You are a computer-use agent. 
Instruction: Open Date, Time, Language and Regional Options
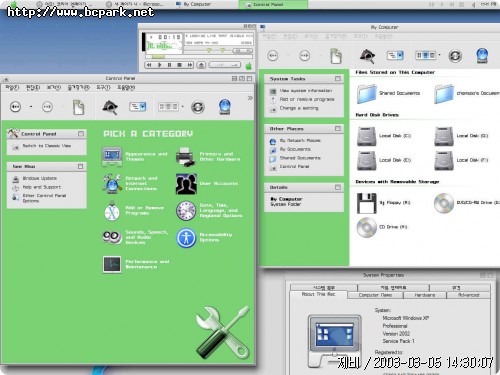pos(221,210)
